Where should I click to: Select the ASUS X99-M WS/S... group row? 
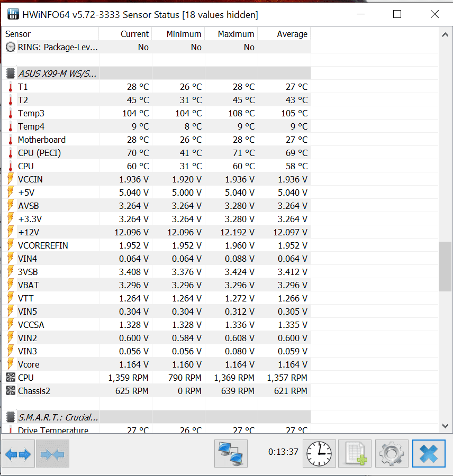coord(157,74)
